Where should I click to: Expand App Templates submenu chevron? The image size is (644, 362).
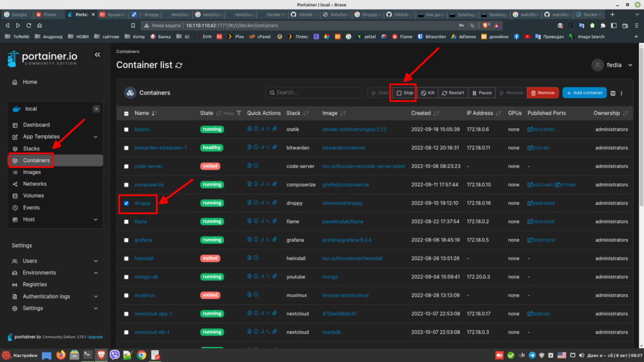(x=96, y=136)
